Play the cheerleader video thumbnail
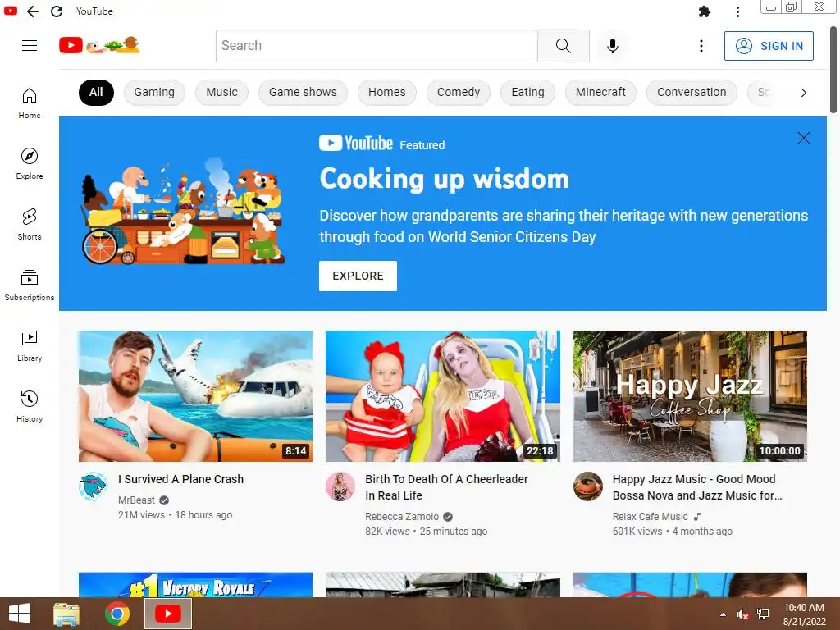Viewport: 840px width, 630px height. [442, 396]
